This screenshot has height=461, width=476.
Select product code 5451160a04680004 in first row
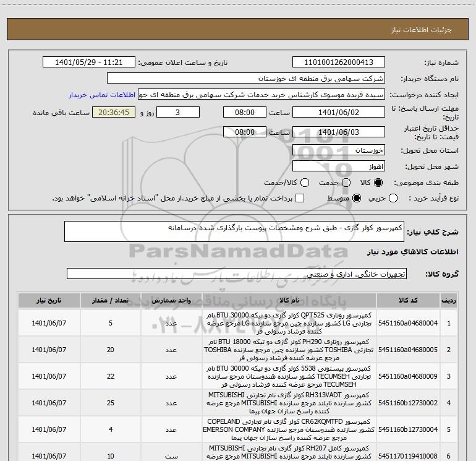[407, 323]
